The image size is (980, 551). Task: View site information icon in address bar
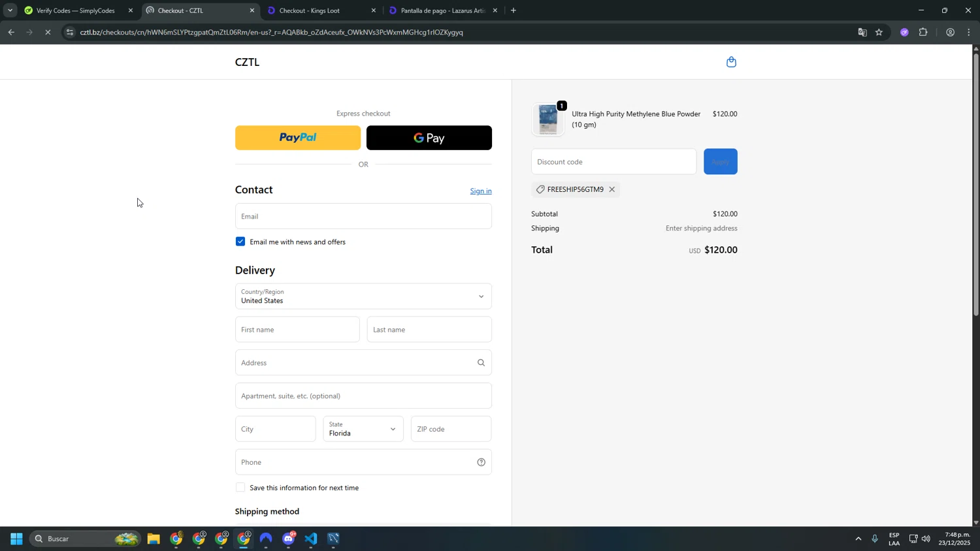coord(71,32)
